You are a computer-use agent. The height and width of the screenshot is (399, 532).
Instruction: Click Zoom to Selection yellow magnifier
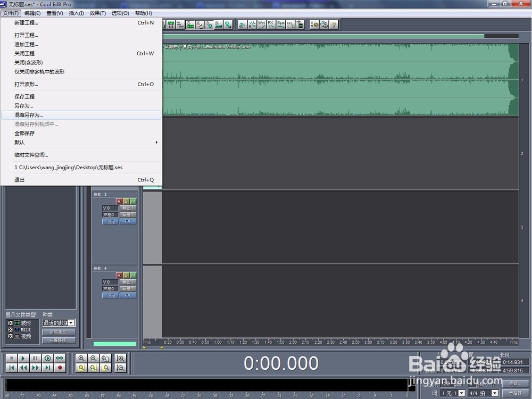81,368
